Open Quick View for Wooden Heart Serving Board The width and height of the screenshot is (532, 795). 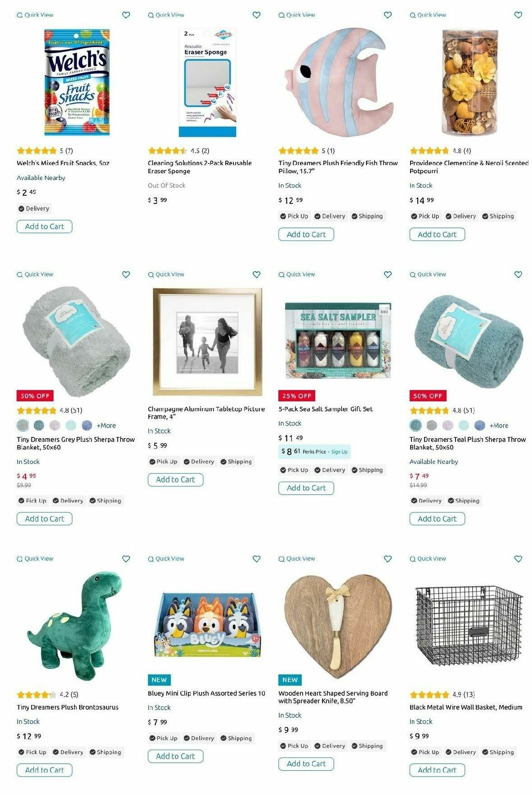pyautogui.click(x=297, y=559)
